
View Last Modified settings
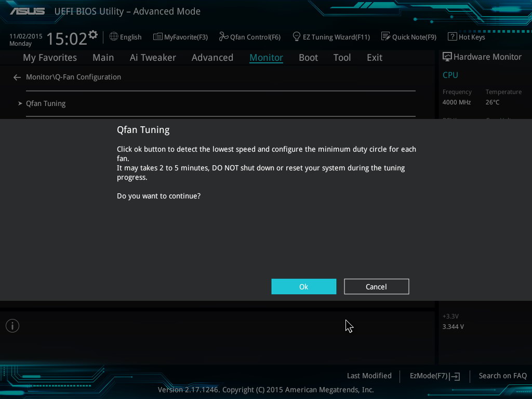point(369,376)
